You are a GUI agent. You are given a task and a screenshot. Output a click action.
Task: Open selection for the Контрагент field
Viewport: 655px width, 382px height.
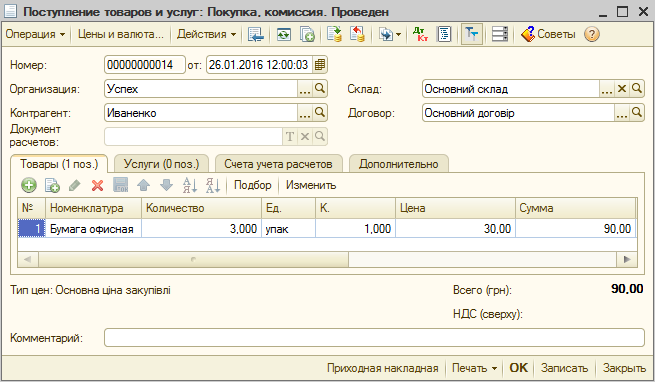point(305,113)
